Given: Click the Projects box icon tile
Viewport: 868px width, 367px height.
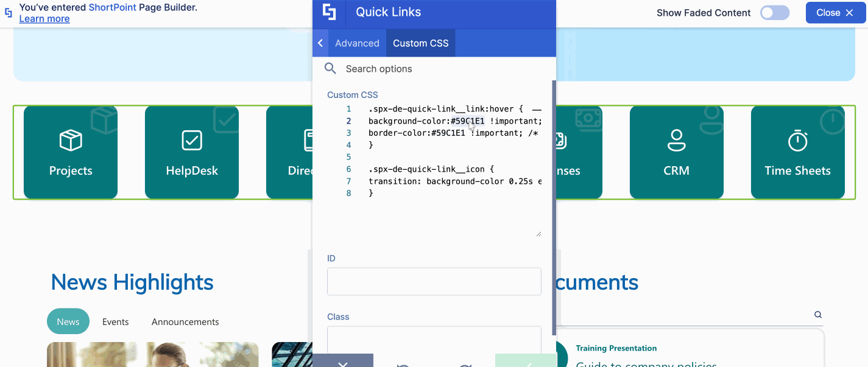Looking at the screenshot, I should 70,140.
